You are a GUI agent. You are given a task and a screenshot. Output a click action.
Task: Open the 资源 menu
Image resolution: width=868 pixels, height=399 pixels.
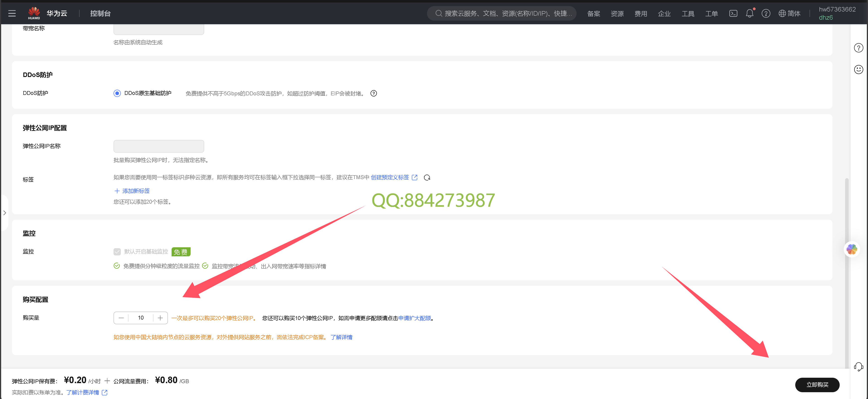617,13
